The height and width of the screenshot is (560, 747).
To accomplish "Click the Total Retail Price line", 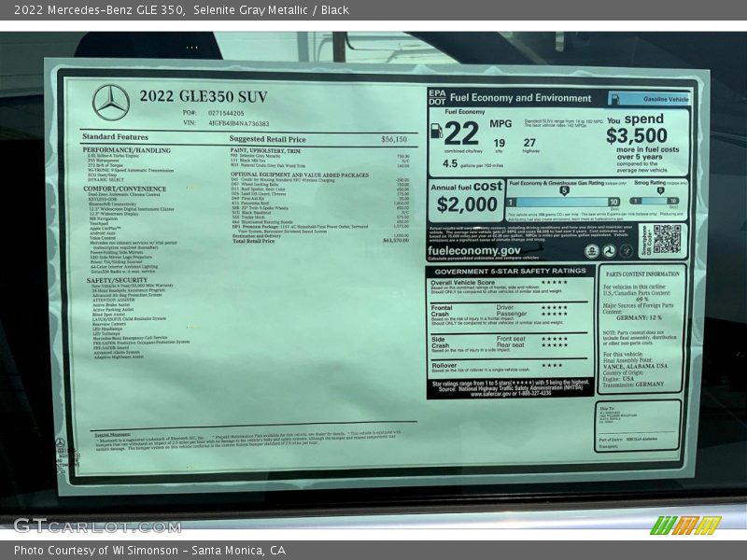I will (319, 241).
